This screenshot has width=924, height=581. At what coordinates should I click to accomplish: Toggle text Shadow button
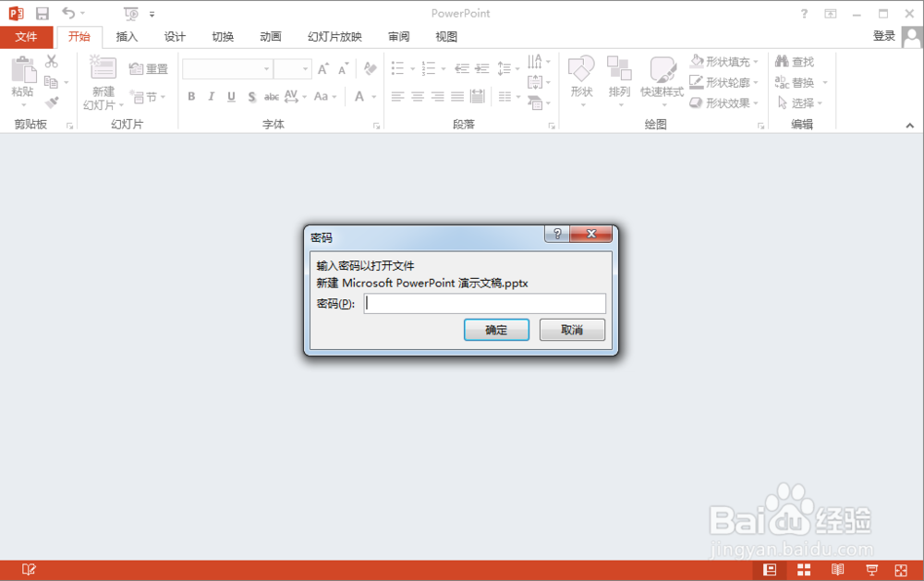click(251, 97)
